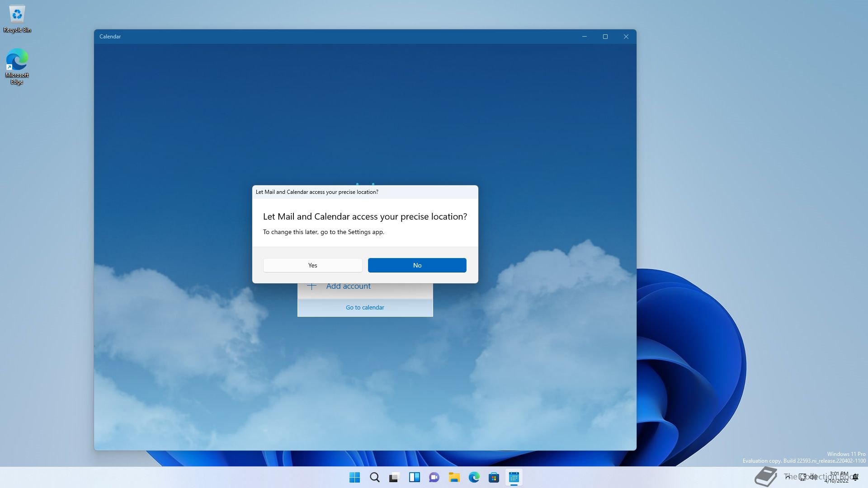The width and height of the screenshot is (868, 488).
Task: Open Microsoft Store from taskbar
Action: [x=494, y=477]
